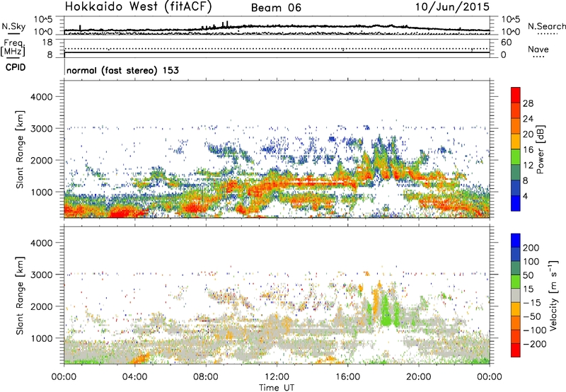Click the 28 label on Power colorbar

point(528,103)
